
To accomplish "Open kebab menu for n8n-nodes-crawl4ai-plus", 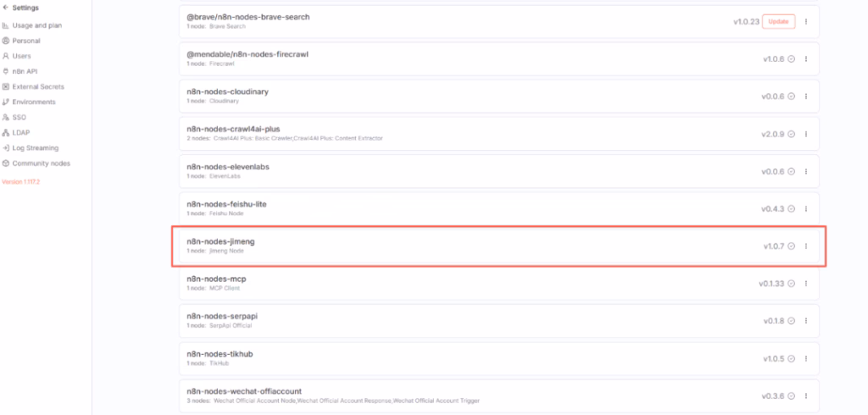I will tap(805, 134).
